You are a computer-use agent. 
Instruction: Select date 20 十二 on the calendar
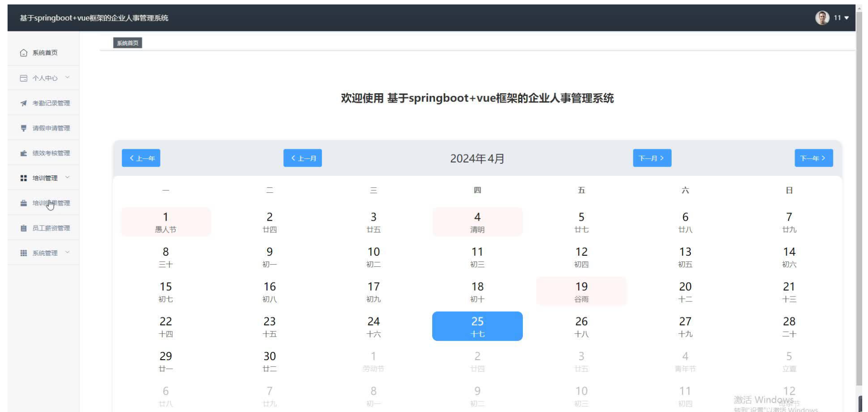coord(685,292)
